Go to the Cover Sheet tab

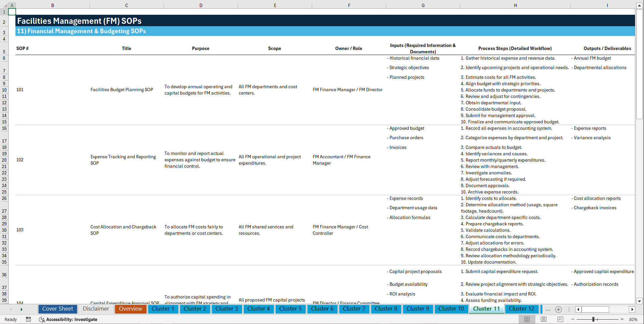[x=57, y=309]
